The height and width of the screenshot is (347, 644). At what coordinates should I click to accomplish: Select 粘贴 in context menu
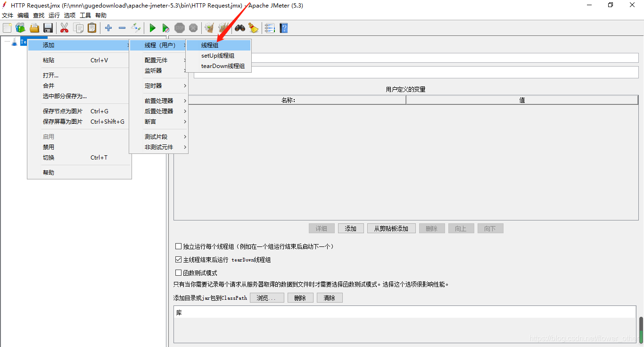(x=79, y=60)
